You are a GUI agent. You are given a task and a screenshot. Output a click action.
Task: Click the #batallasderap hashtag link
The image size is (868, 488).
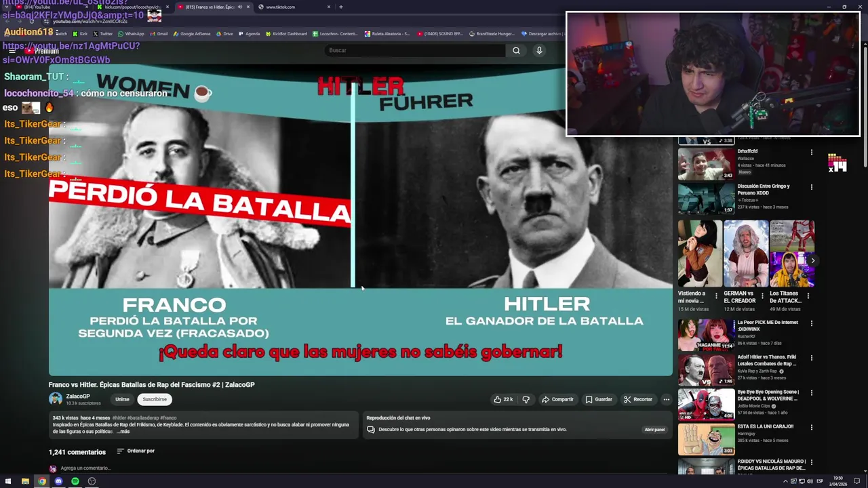(142, 418)
